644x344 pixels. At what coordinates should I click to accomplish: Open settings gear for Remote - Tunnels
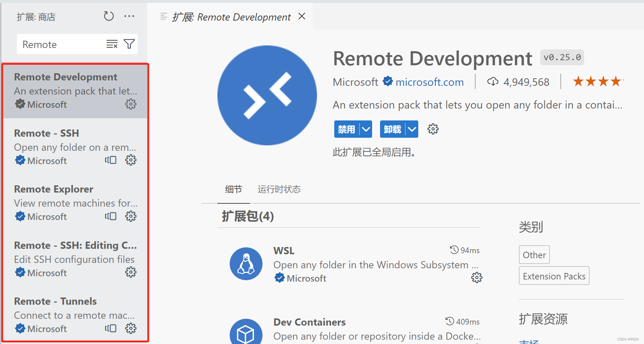point(131,328)
